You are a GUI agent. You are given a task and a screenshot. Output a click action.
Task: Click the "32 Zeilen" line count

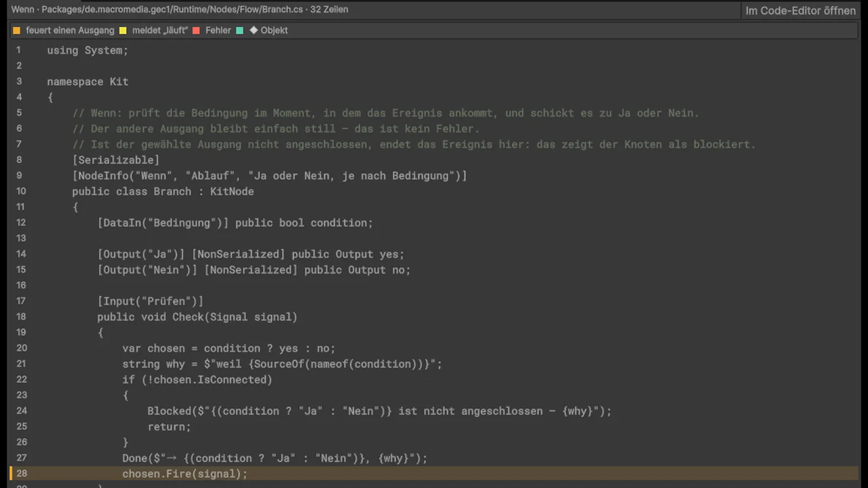point(329,9)
